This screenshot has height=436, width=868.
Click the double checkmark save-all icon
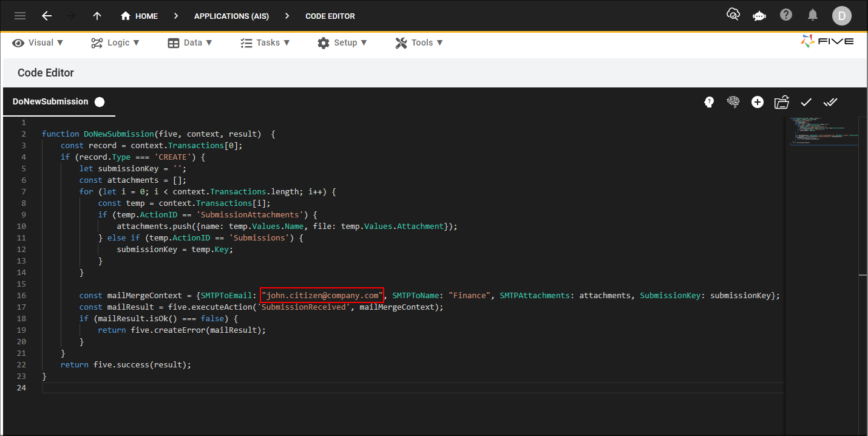tap(830, 102)
